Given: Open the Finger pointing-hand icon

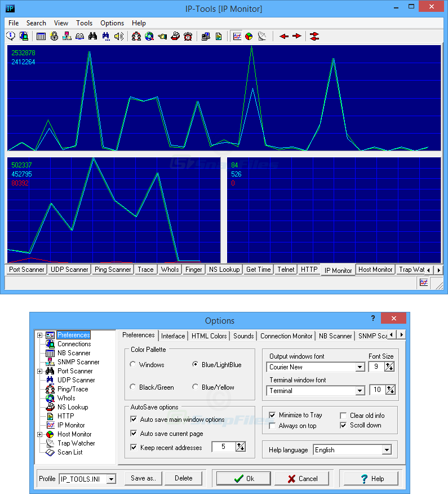Looking at the screenshot, I should click(162, 36).
